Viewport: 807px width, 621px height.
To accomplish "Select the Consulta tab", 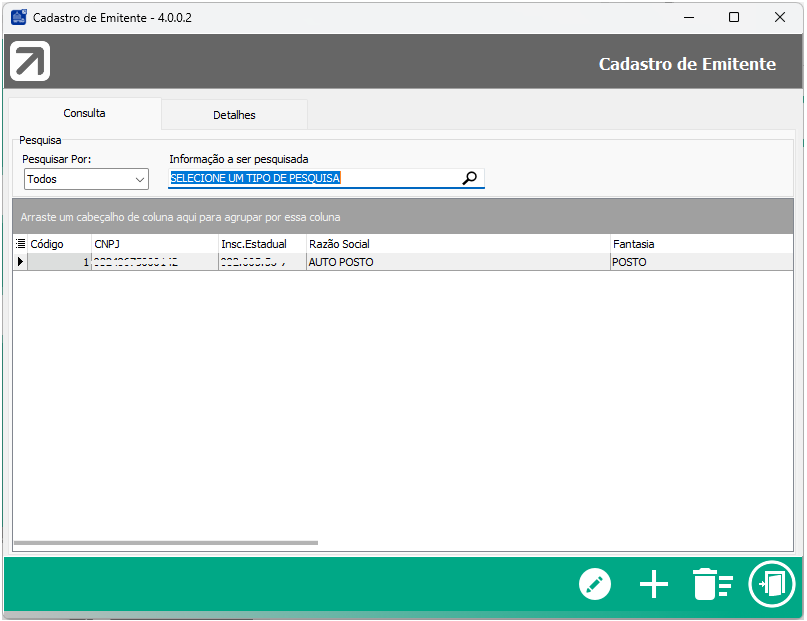I will click(84, 114).
